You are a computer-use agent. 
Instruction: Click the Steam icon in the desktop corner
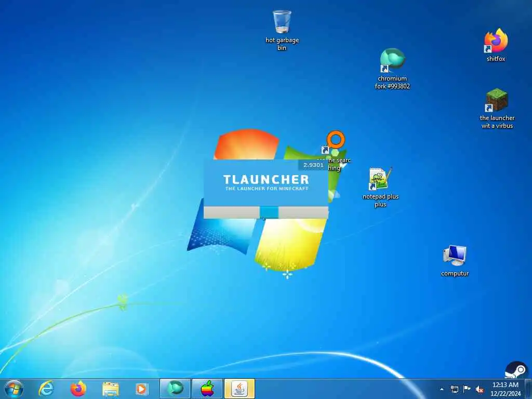point(516,369)
